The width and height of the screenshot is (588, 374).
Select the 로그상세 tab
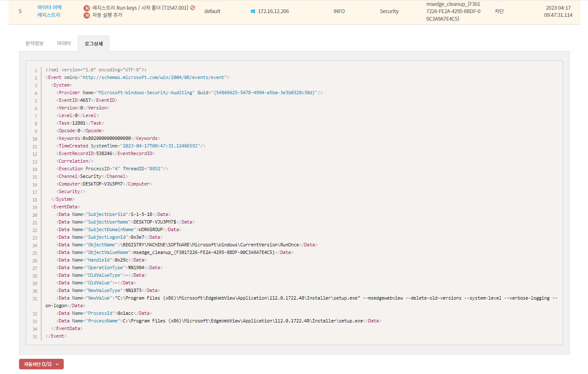click(x=93, y=44)
